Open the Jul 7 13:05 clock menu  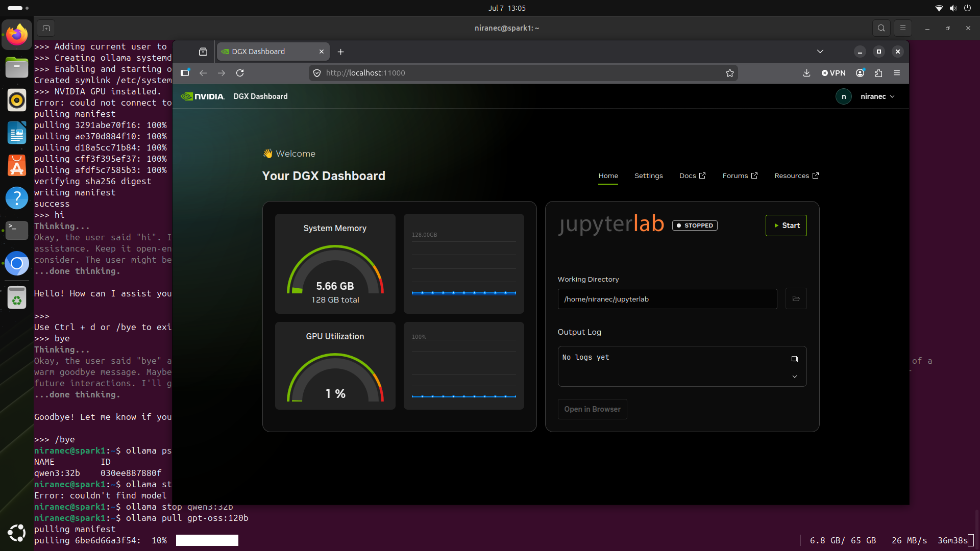(507, 8)
